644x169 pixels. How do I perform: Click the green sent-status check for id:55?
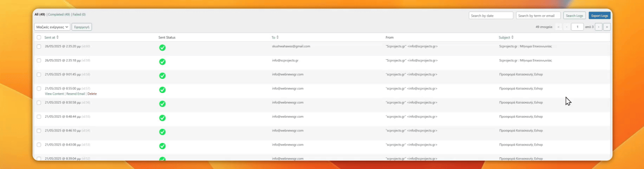tap(162, 118)
